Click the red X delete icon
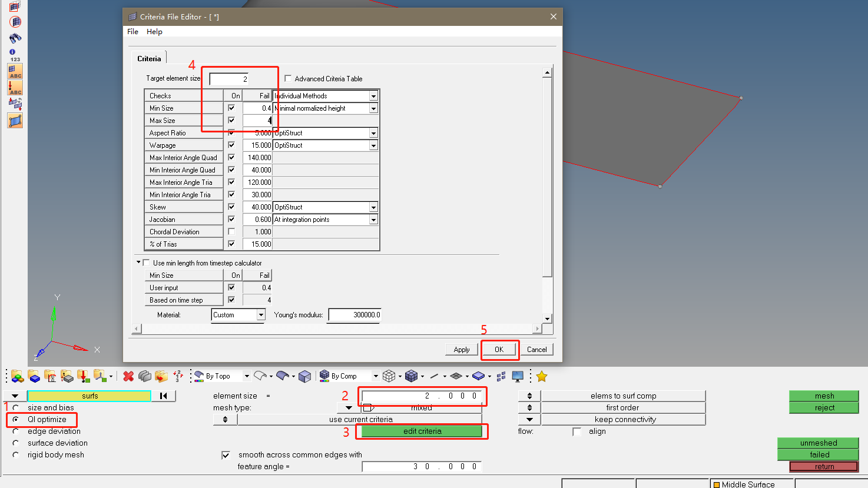Screen dimensions: 868x488 (128, 376)
